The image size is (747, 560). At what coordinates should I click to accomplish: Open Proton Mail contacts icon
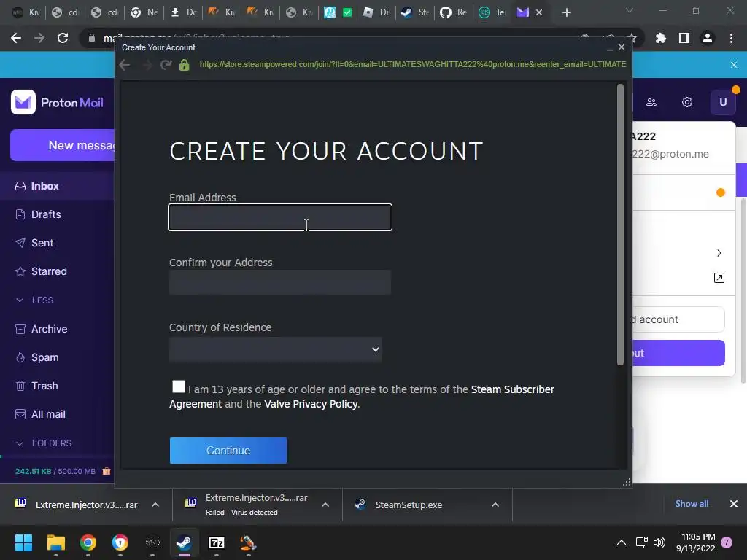click(x=651, y=102)
